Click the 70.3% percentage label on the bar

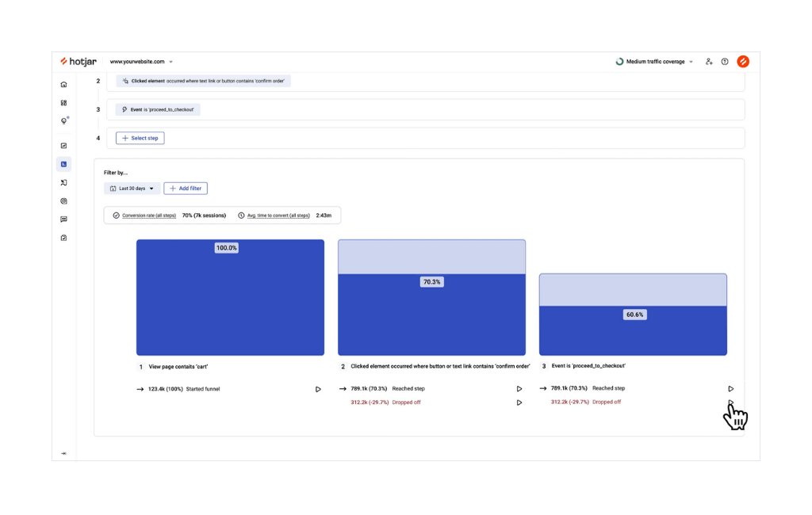pyautogui.click(x=432, y=282)
